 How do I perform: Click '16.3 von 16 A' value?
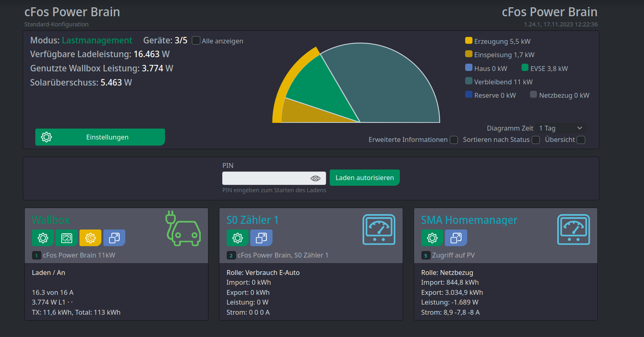(53, 292)
